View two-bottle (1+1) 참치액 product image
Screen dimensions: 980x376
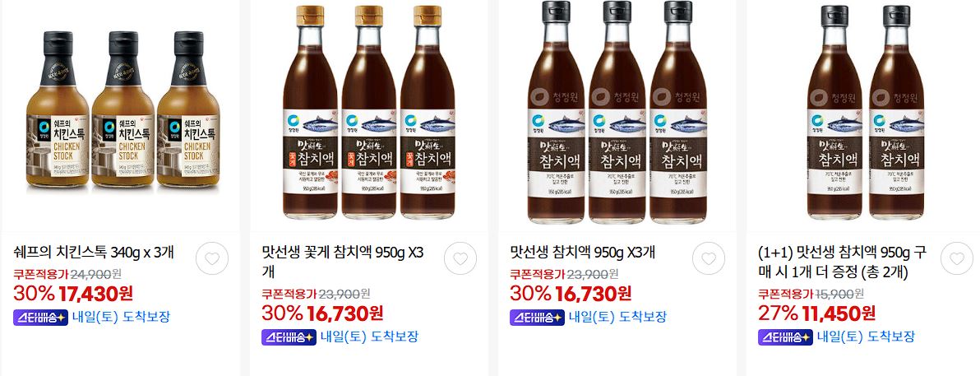coord(866,113)
